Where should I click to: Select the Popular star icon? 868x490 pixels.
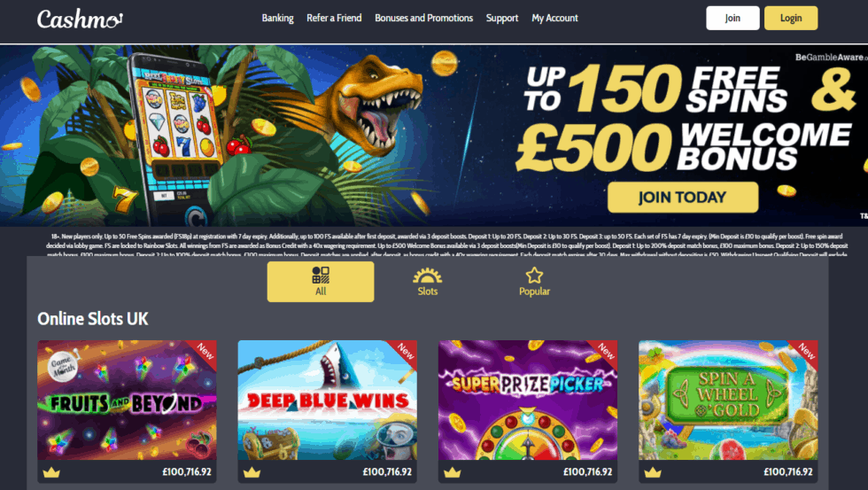534,276
